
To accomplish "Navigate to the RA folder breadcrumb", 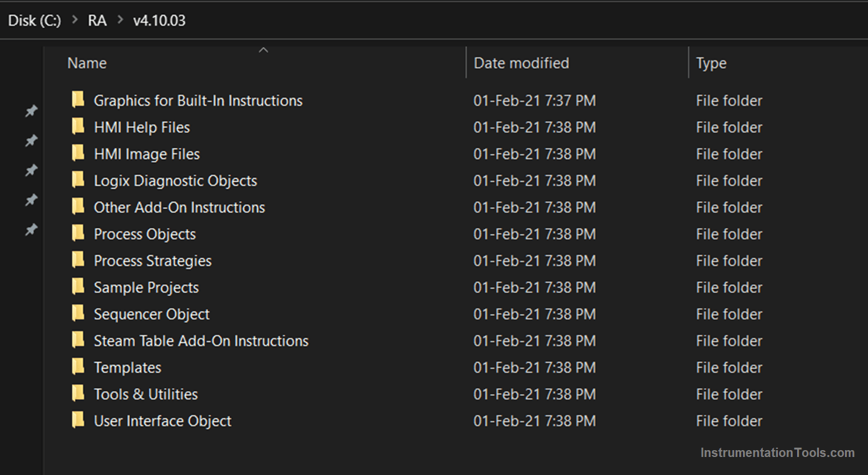I will click(97, 21).
